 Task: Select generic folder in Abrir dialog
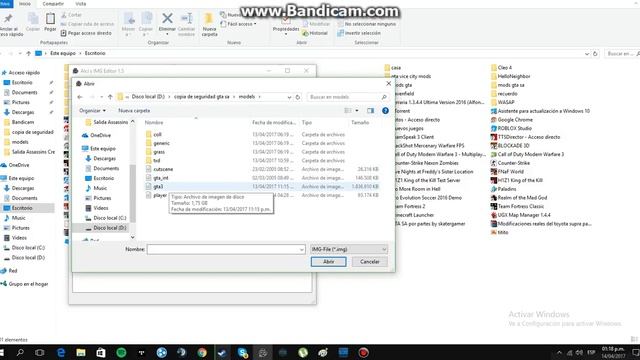[262, 143]
